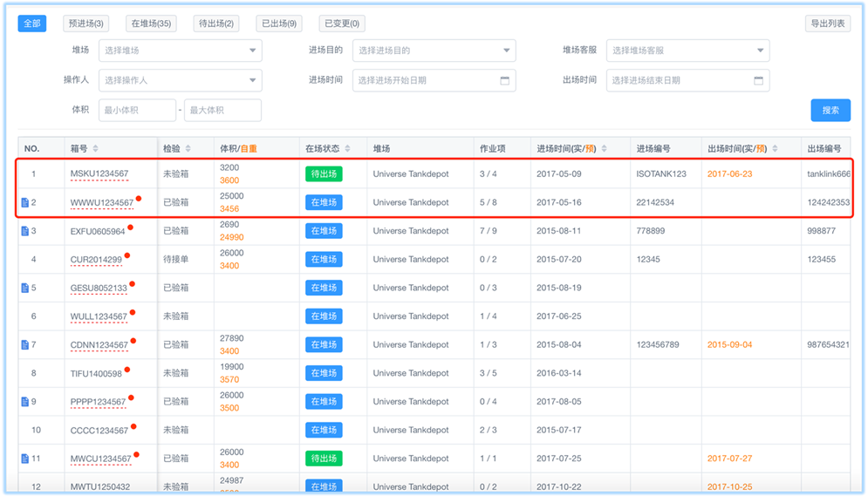Open document icon in row 5
The height and width of the screenshot is (496, 868).
[x=25, y=288]
